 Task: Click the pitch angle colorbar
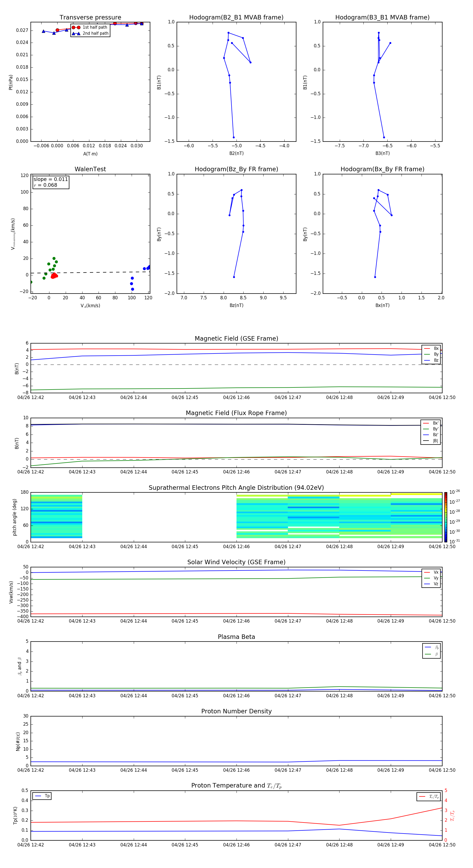[x=445, y=517]
